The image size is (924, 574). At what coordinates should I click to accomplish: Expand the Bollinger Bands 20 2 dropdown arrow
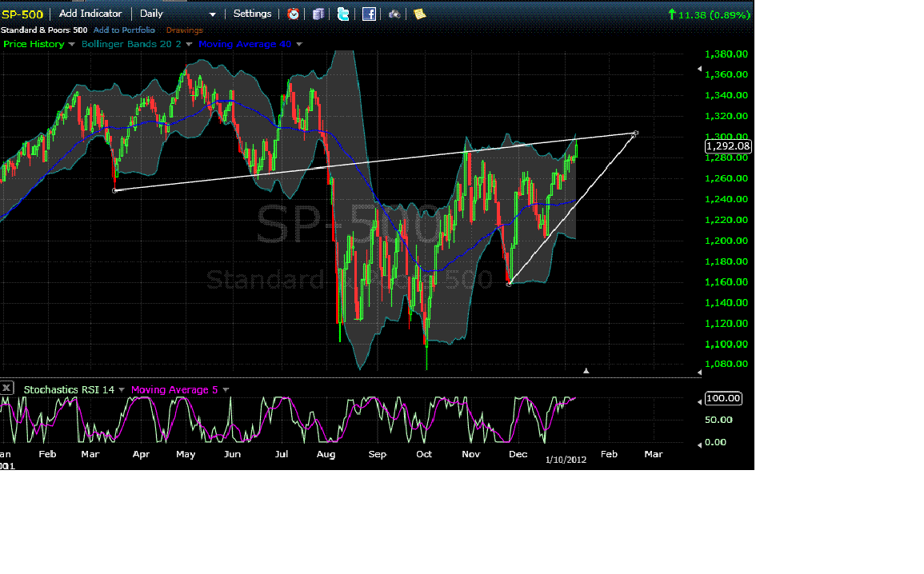pos(189,44)
